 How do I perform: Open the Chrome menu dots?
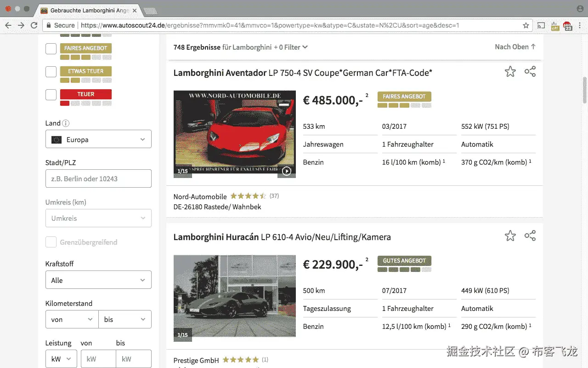tap(580, 25)
